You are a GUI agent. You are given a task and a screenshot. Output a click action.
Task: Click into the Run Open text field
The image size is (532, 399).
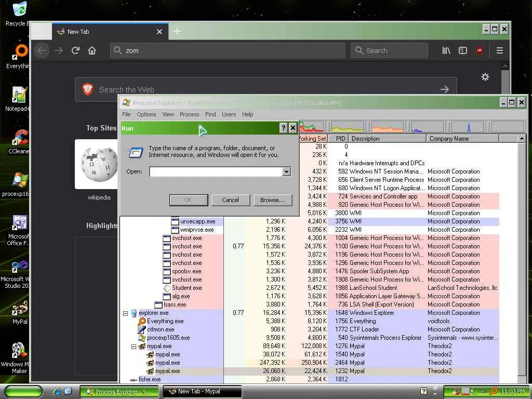coord(216,171)
